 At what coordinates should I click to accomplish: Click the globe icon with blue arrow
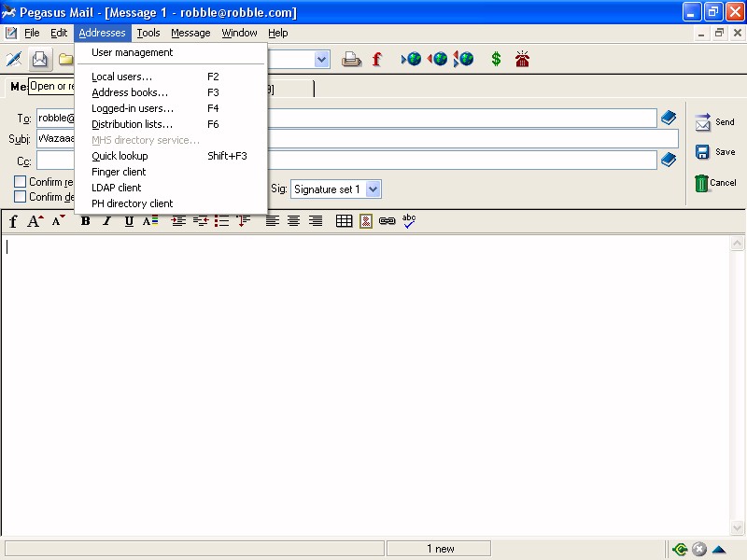[412, 59]
